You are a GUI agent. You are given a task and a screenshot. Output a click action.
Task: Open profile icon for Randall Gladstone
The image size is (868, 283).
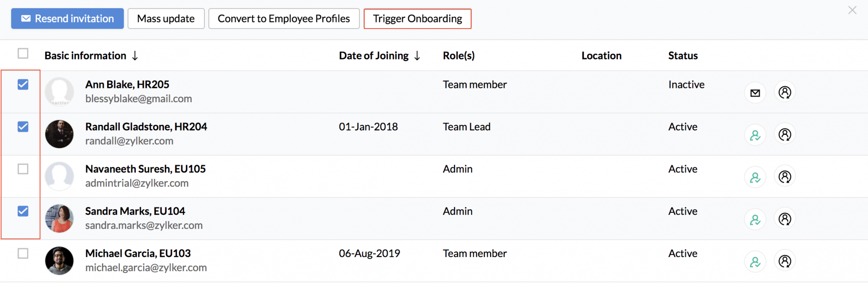pos(785,135)
